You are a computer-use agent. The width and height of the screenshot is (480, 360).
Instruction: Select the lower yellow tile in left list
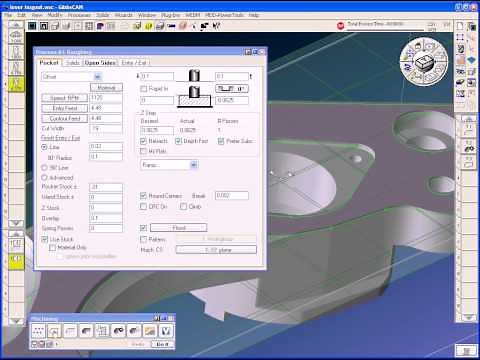[x=16, y=261]
